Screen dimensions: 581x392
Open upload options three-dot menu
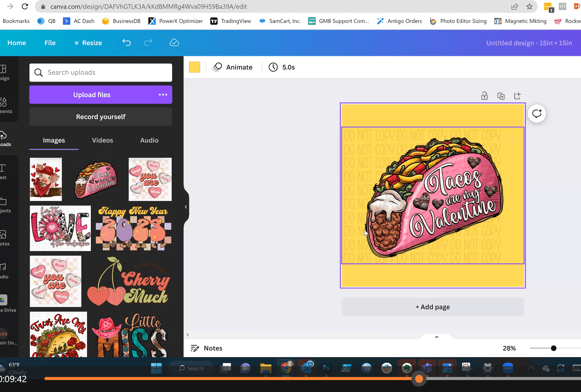coord(163,95)
